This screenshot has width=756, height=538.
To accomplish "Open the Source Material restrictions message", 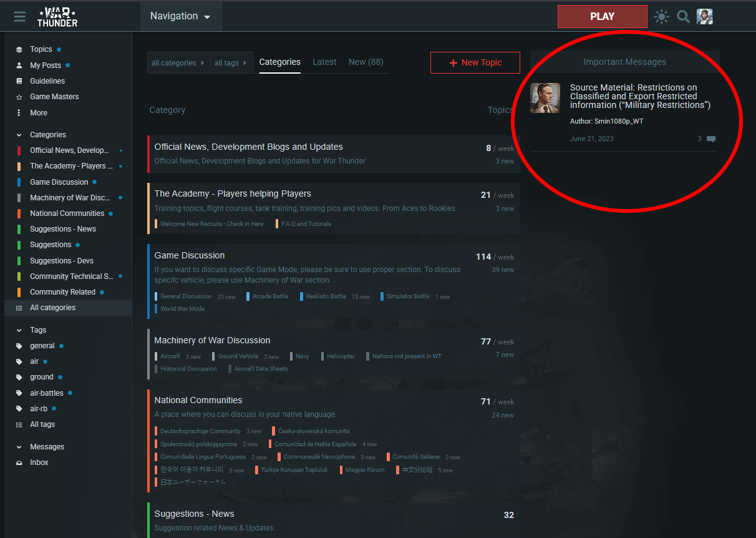I will pyautogui.click(x=640, y=96).
